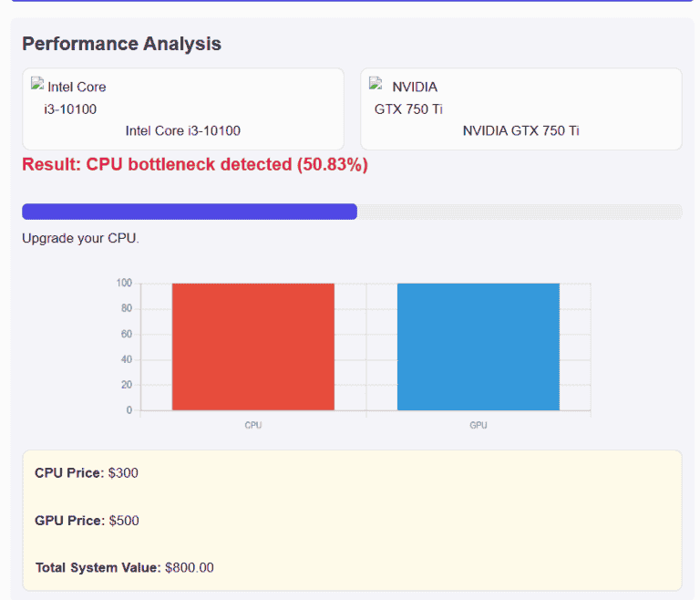This screenshot has width=700, height=600.
Task: Click the 20 gridline label on chart
Action: 126,385
